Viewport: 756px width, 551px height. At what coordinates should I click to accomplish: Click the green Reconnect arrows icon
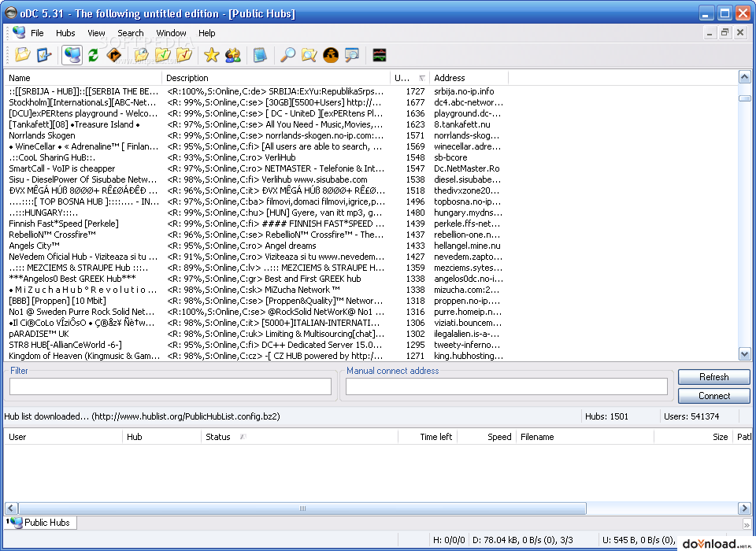tap(93, 55)
